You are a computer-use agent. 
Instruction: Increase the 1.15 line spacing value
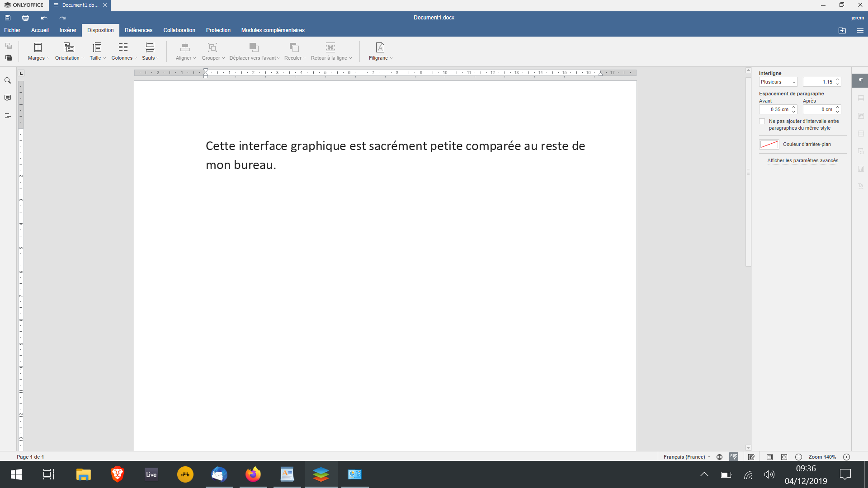point(838,80)
